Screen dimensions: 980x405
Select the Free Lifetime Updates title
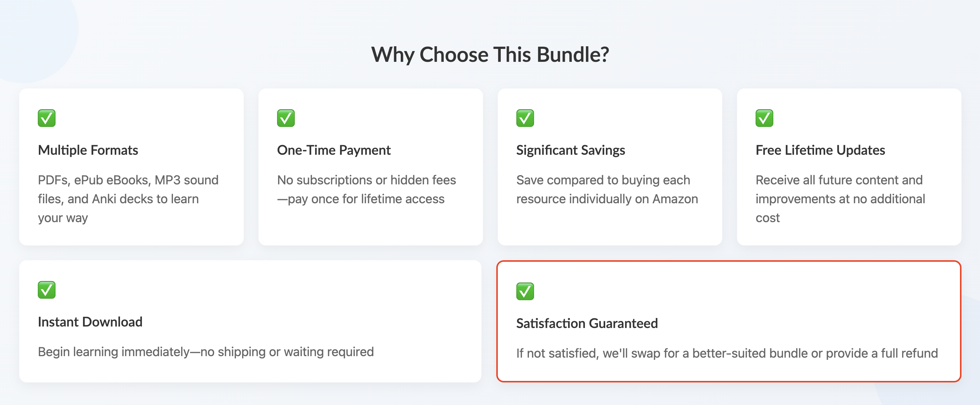point(820,150)
